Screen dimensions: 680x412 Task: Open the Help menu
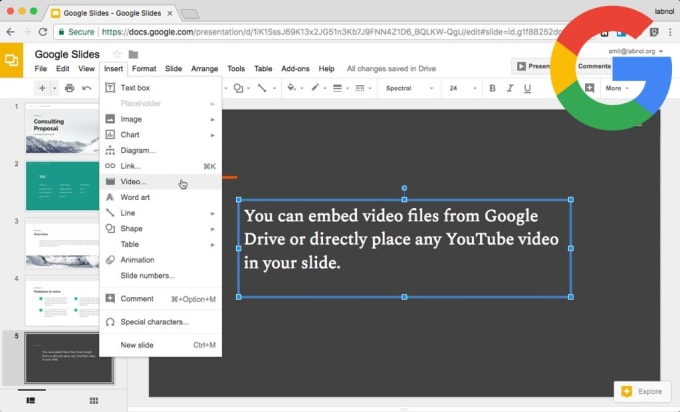(x=327, y=69)
